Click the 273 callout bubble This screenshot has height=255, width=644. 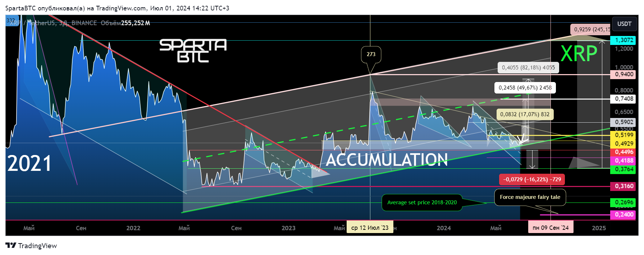371,54
